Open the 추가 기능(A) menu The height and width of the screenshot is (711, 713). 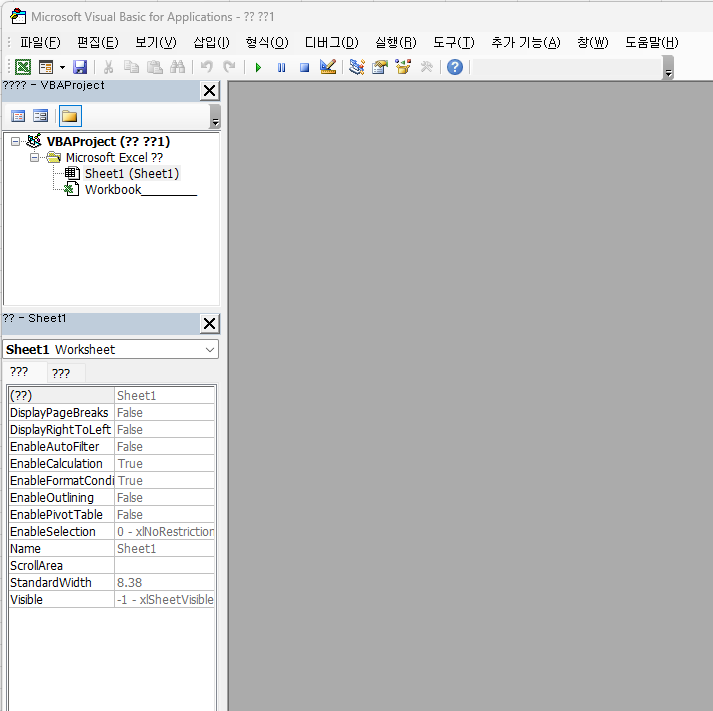point(526,43)
